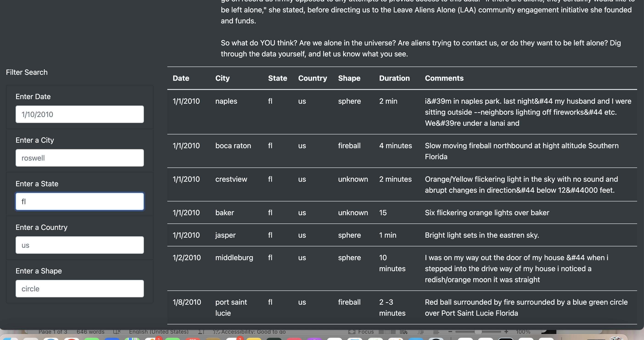Click 'Six flickering orange lights over baker' comment
Viewport: 644px width, 340px height.
point(487,213)
